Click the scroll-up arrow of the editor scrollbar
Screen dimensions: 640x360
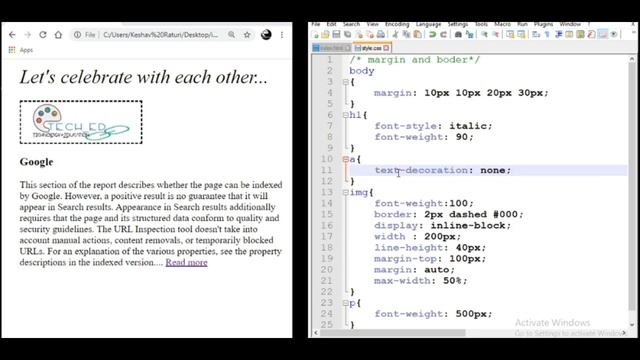pyautogui.click(x=632, y=59)
